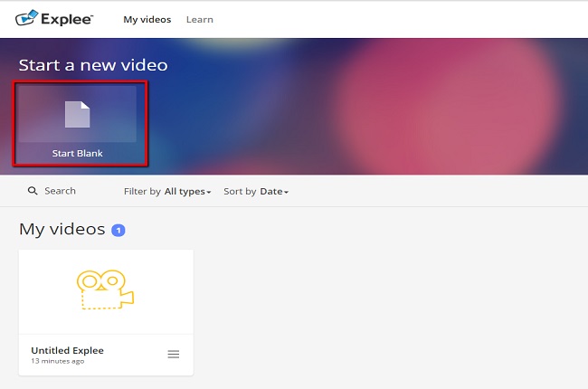
Task: Open the Untitled Explee video title
Action: pyautogui.click(x=67, y=350)
